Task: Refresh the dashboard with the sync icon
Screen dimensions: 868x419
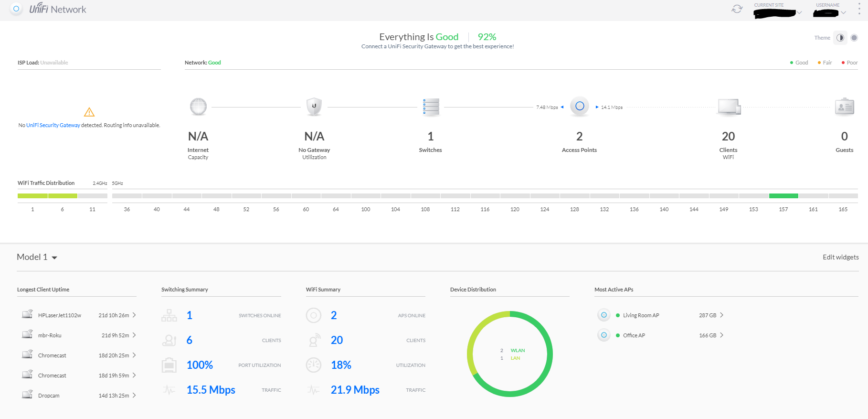Action: [x=737, y=9]
